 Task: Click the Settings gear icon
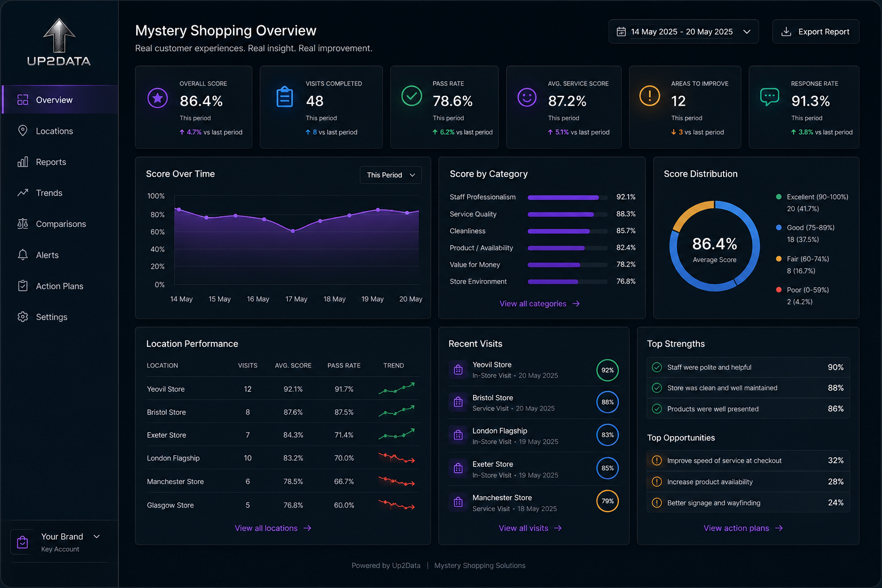click(x=22, y=317)
